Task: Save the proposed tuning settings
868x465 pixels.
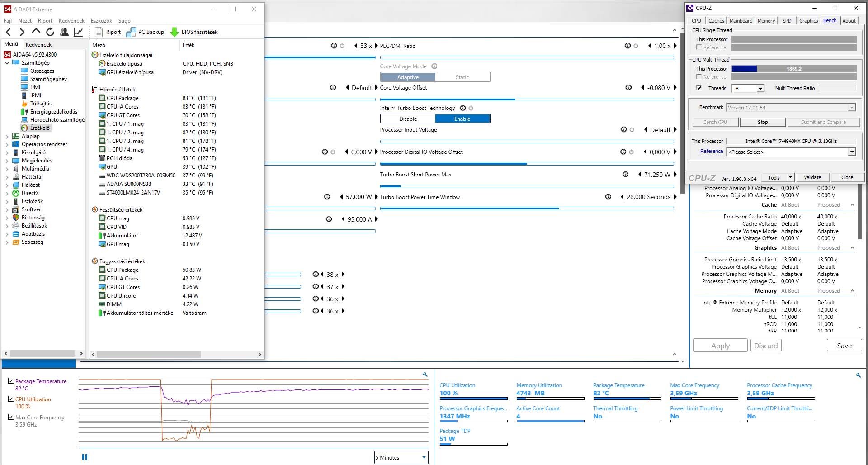Action: click(844, 346)
